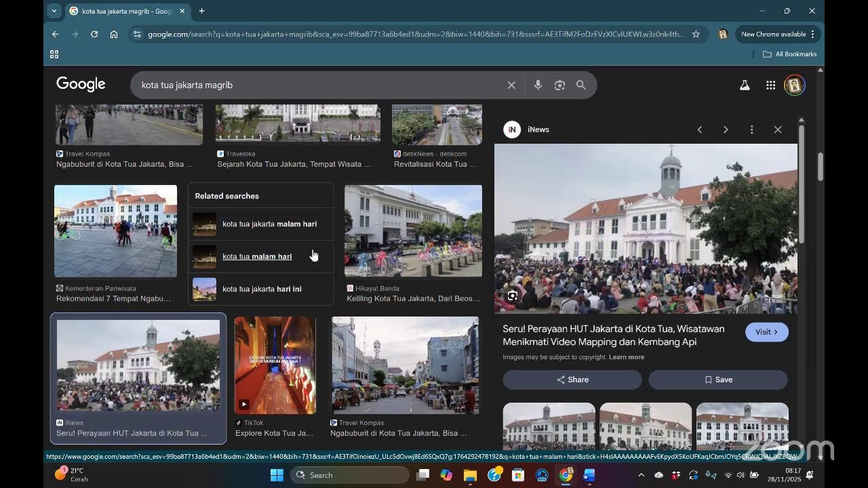This screenshot has height=488, width=868.
Task: Open Google Lens image search icon
Action: pyautogui.click(x=559, y=85)
